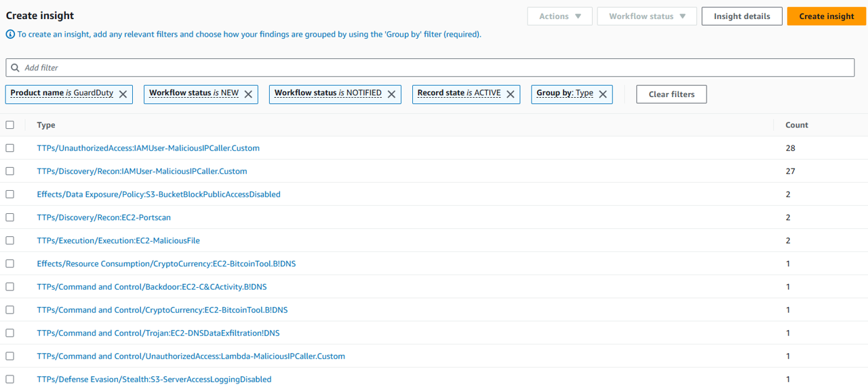
Task: Click the Clear filters button
Action: point(671,94)
